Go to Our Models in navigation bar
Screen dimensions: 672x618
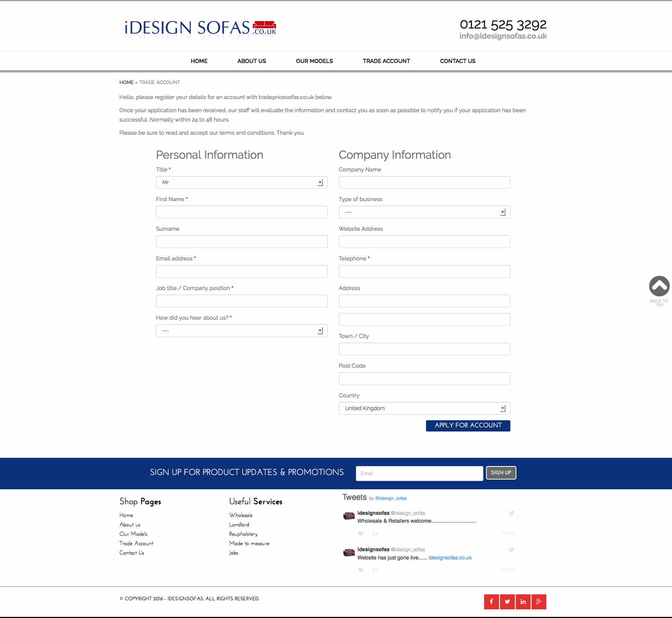point(314,61)
